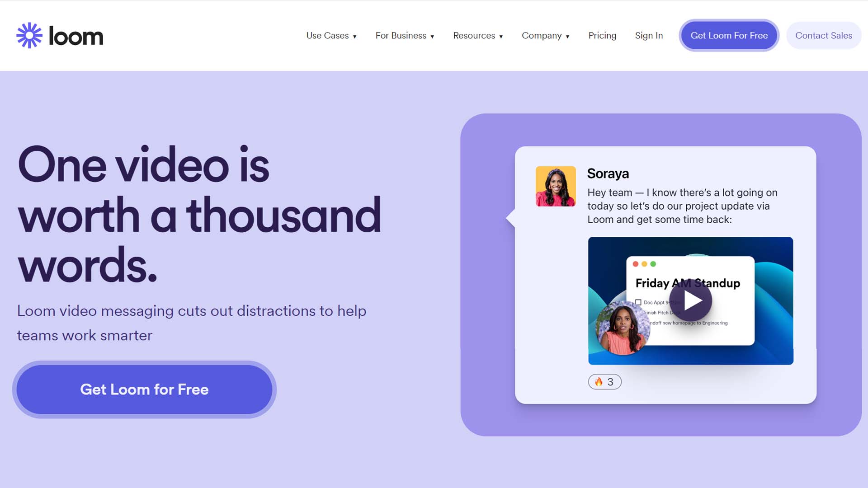Screen dimensions: 868x488
Task: Click the large Get Loom for Free button
Action: (144, 389)
